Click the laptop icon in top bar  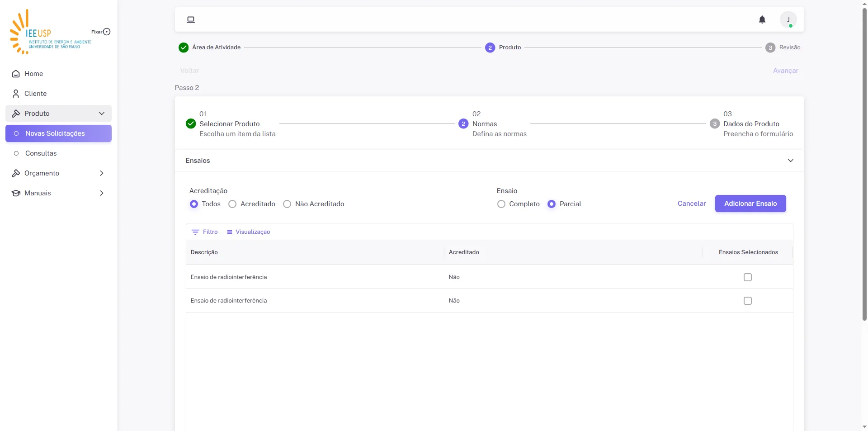[x=191, y=19]
